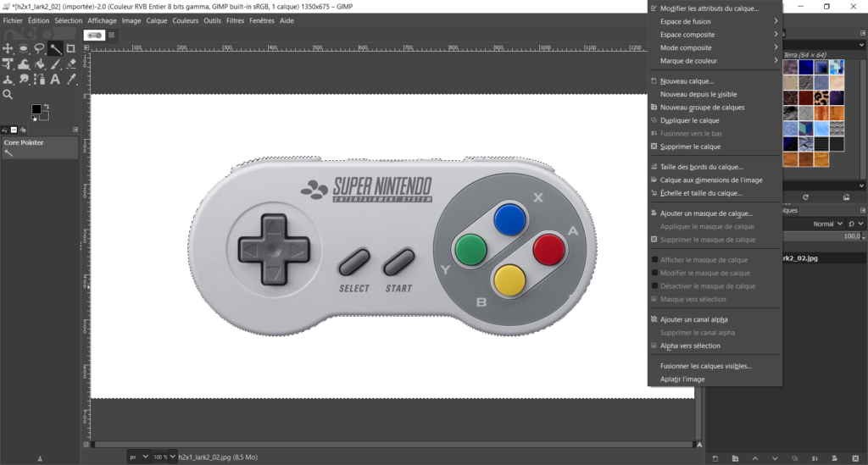Select the Crop tool

coord(71,48)
